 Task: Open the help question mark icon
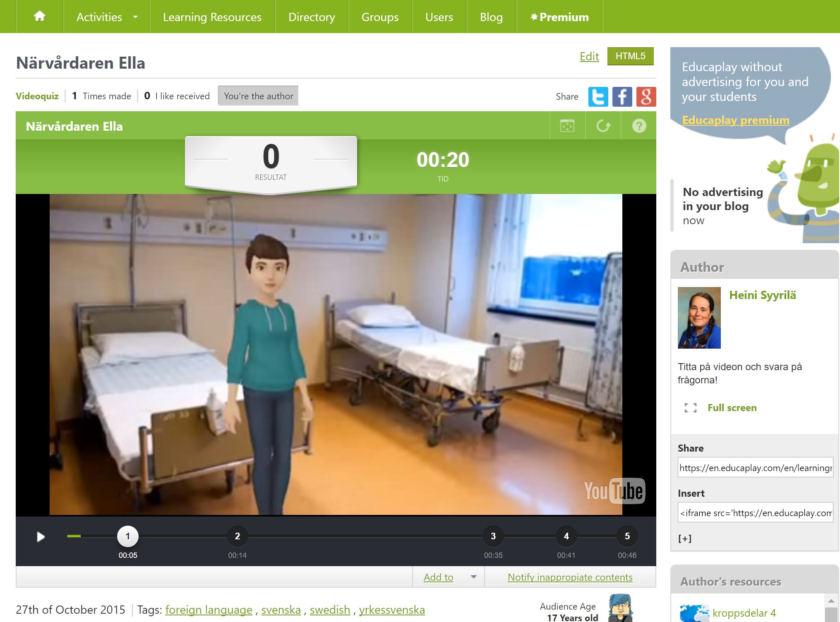coord(639,126)
